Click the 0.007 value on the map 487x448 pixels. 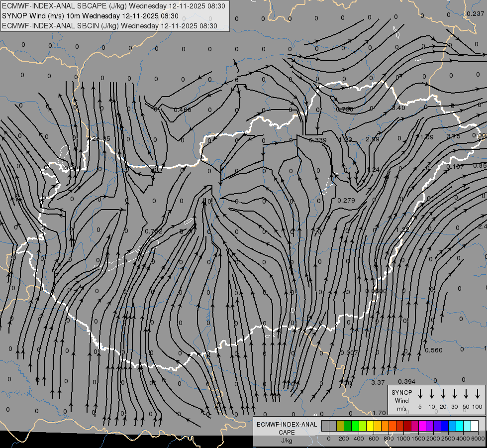[349, 353]
